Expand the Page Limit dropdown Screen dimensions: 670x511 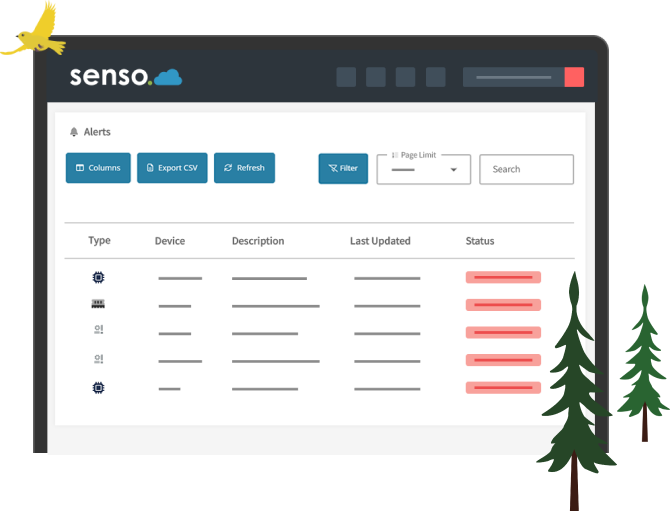(x=424, y=170)
